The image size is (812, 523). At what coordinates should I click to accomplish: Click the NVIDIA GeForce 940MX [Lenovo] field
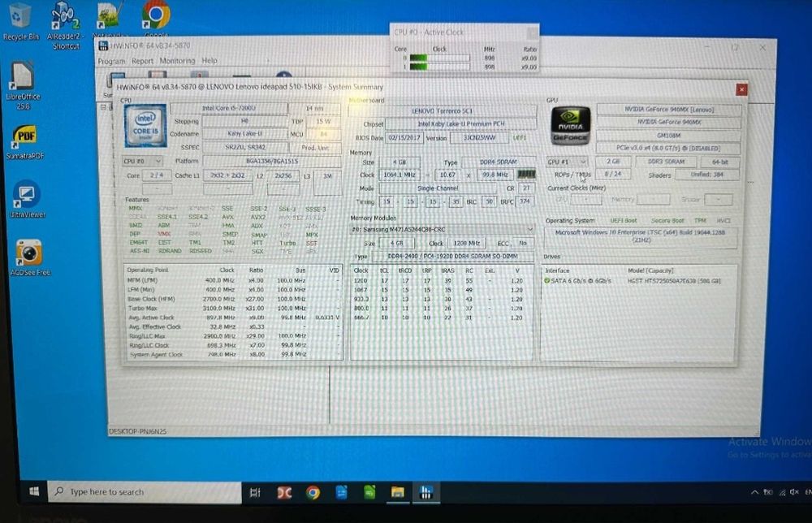click(x=668, y=110)
